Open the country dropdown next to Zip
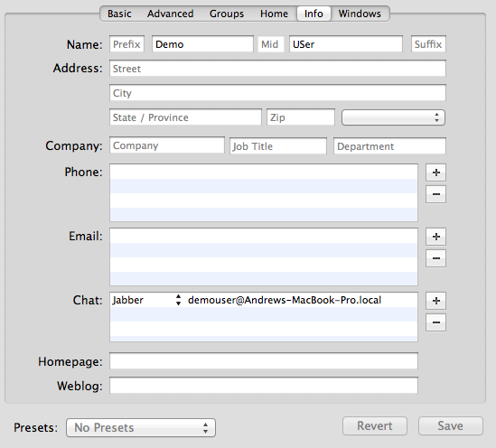 click(x=393, y=117)
